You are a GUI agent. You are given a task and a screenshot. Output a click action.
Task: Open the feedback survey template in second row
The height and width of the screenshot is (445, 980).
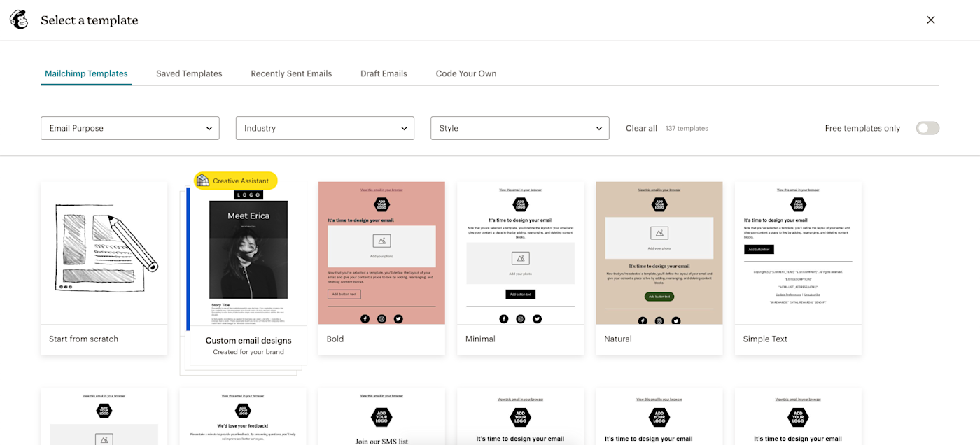[x=243, y=416]
